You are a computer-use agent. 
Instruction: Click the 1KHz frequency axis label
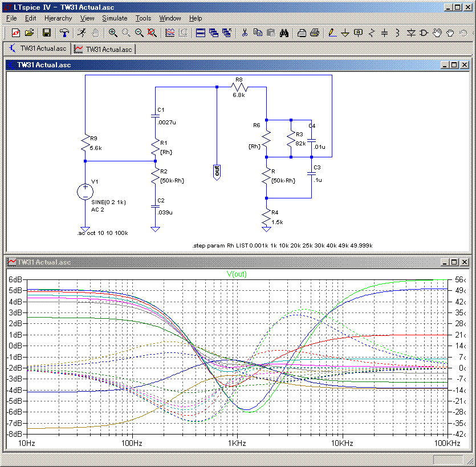[237, 443]
